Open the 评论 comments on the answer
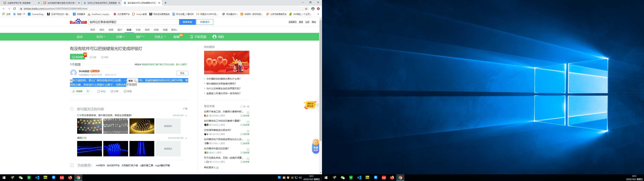This screenshot has width=644, height=181. tap(101, 92)
